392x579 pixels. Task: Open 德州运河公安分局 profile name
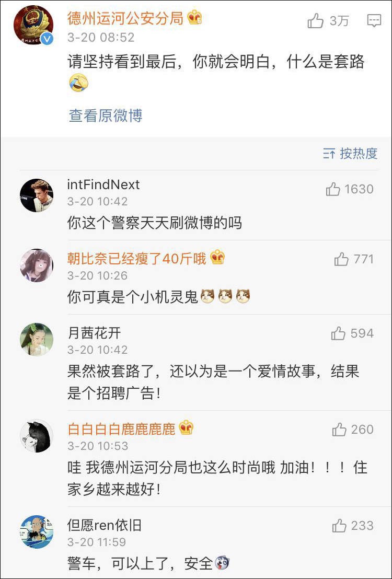pyautogui.click(x=125, y=18)
